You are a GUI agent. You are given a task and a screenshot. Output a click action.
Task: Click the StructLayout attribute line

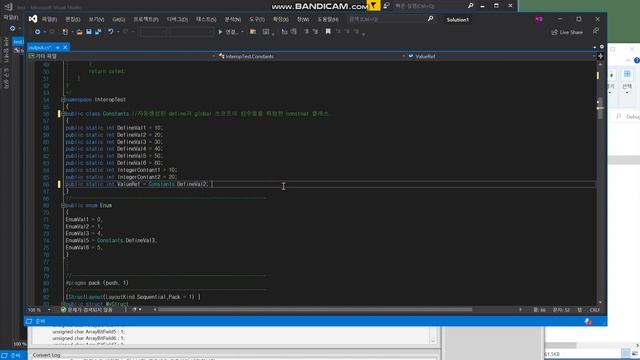pos(133,297)
